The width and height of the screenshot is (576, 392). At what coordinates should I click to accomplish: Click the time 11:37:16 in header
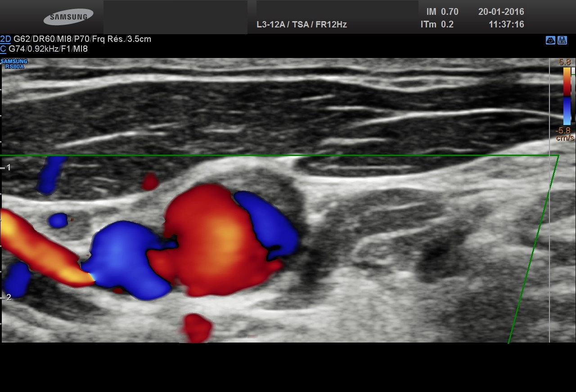(506, 25)
